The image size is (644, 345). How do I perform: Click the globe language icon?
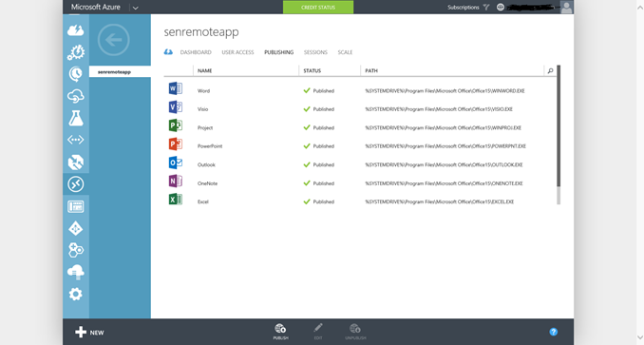click(x=501, y=7)
